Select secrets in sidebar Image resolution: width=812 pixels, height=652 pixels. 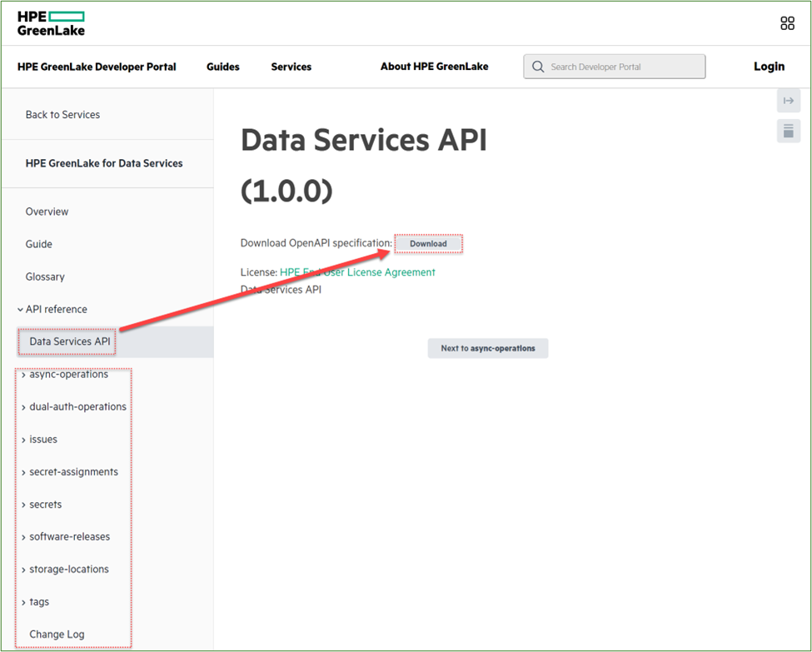(46, 505)
